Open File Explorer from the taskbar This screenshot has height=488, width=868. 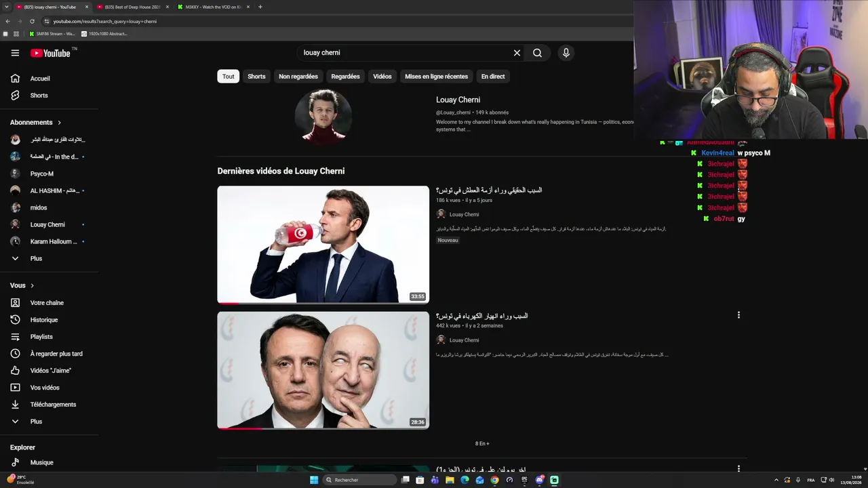tap(450, 480)
